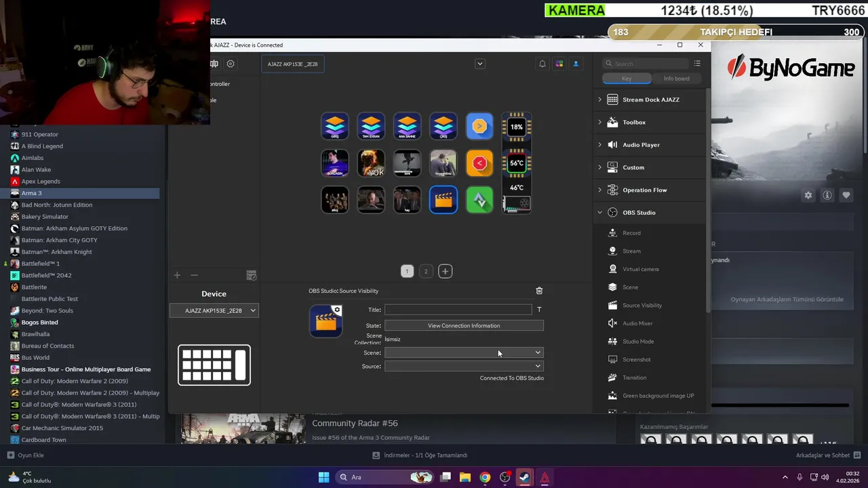Open the user account icon
The width and height of the screenshot is (868, 488).
pyautogui.click(x=576, y=64)
